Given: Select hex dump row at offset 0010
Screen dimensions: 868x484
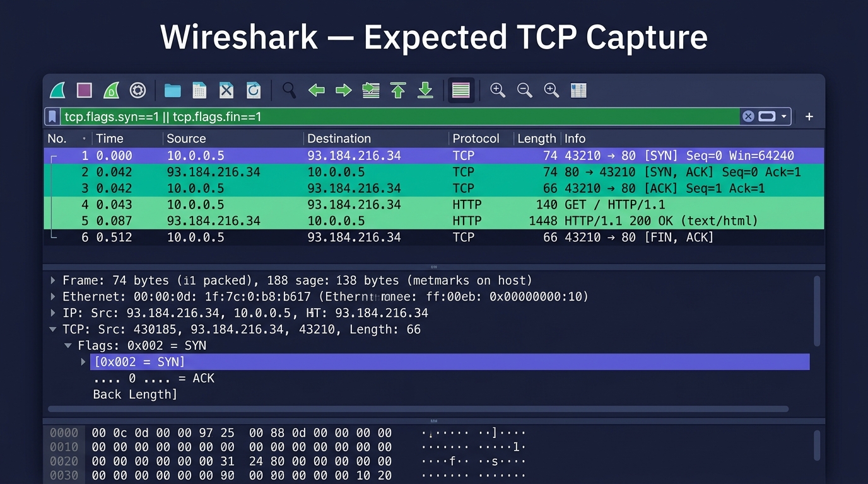Looking at the screenshot, I should click(x=288, y=447).
